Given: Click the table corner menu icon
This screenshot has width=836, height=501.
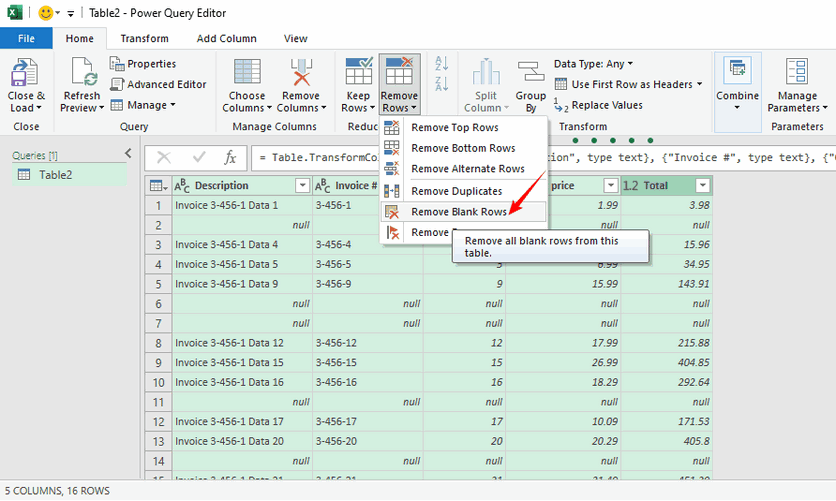Looking at the screenshot, I should click(x=158, y=185).
